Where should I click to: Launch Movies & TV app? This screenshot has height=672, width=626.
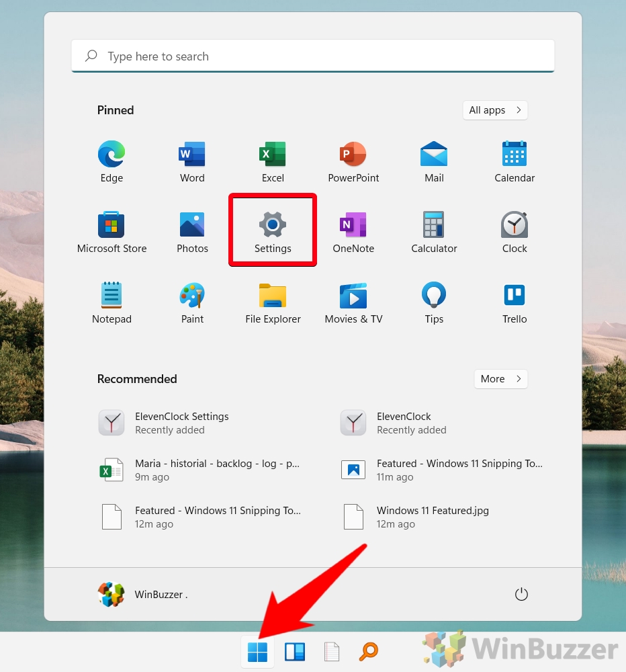(353, 303)
